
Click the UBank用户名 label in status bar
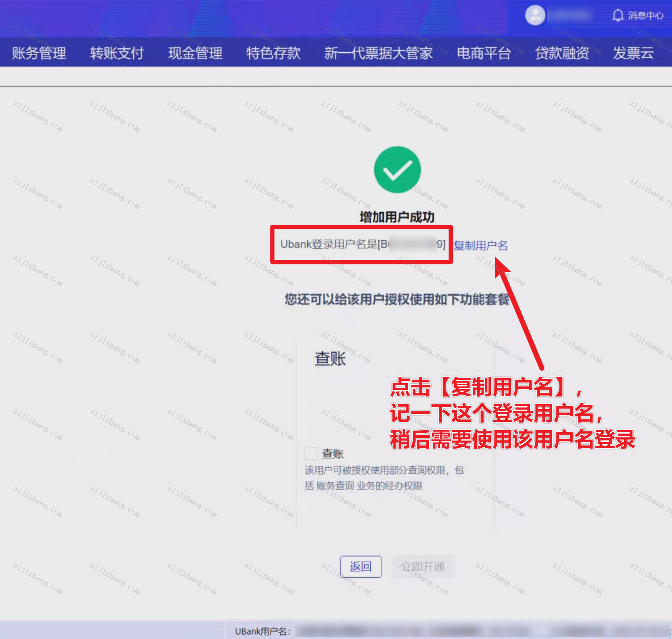[x=263, y=631]
